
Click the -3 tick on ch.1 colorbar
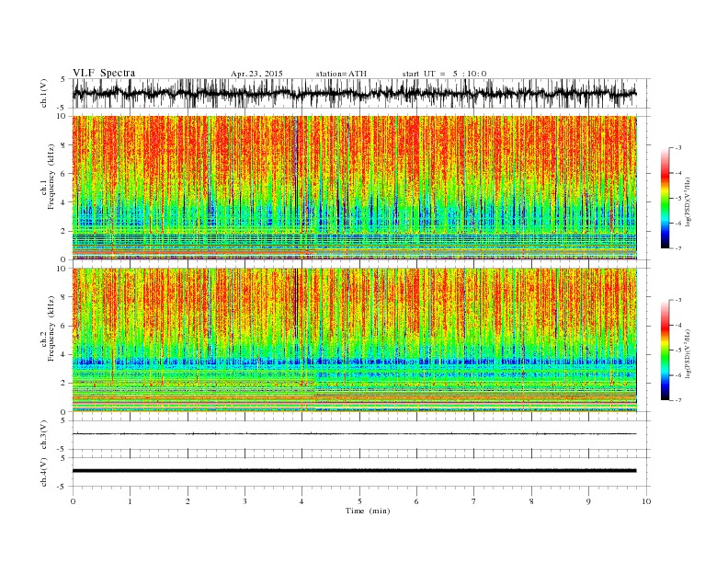(677, 148)
